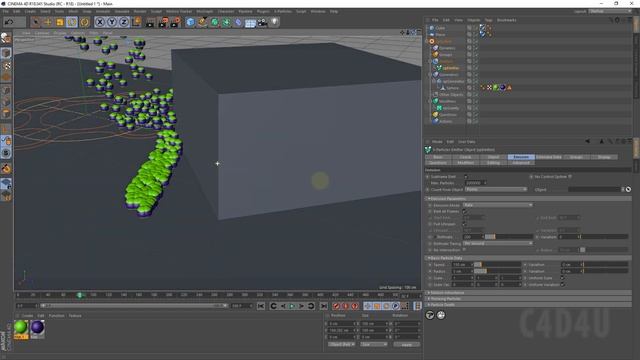Switch to the Emission tab

coord(521,157)
